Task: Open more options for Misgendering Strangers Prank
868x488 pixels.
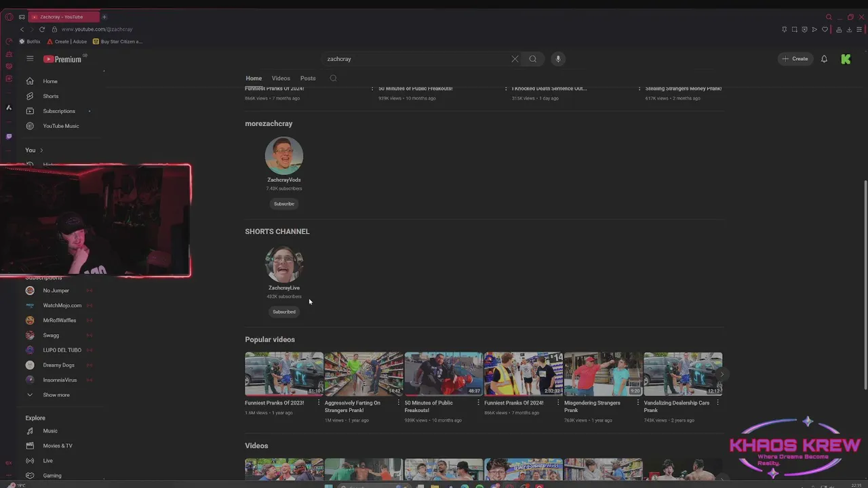Action: pyautogui.click(x=638, y=403)
